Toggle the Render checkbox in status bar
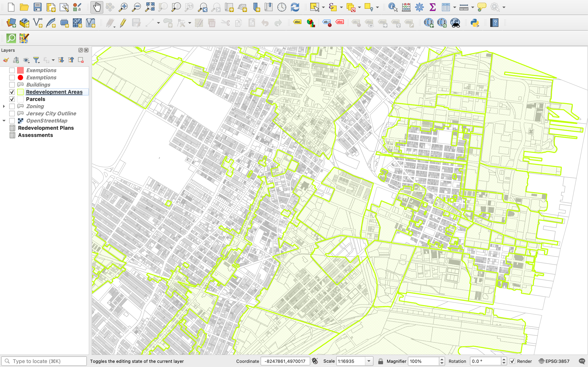Image resolution: width=588 pixels, height=367 pixels. [x=513, y=361]
